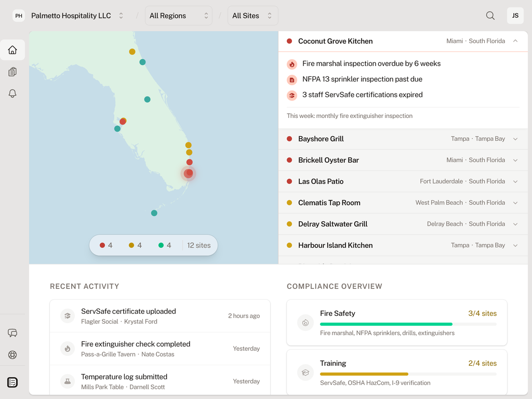Click the fire icon next to fire marshal alert
This screenshot has height=399, width=532.
click(x=292, y=64)
